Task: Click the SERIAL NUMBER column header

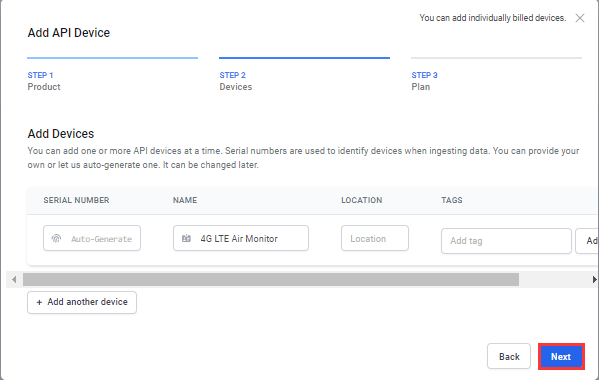Action: pos(76,200)
